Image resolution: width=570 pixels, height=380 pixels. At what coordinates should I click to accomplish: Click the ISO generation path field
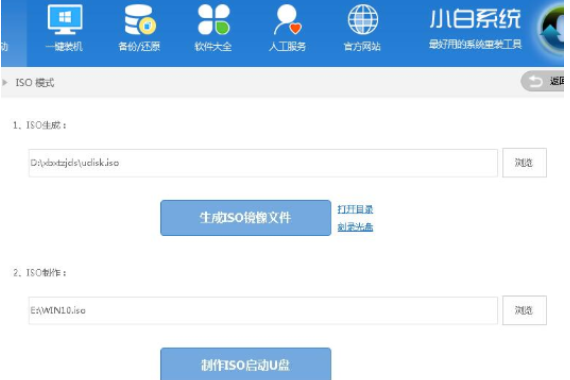click(263, 163)
